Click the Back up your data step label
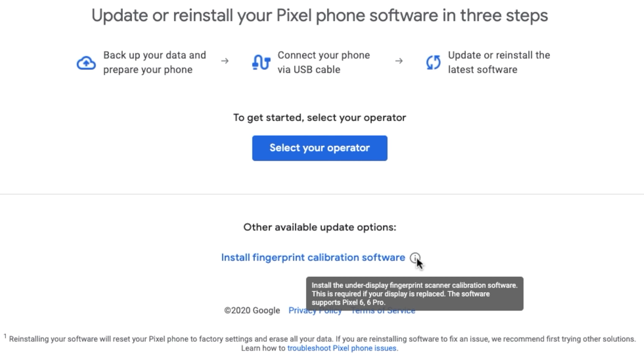This screenshot has width=644, height=362. [155, 62]
